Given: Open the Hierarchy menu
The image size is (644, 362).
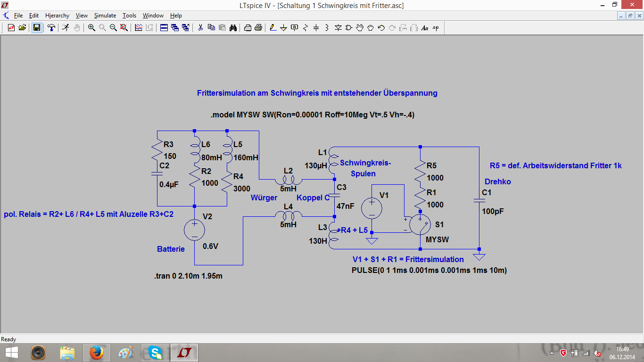Looking at the screenshot, I should coord(57,16).
